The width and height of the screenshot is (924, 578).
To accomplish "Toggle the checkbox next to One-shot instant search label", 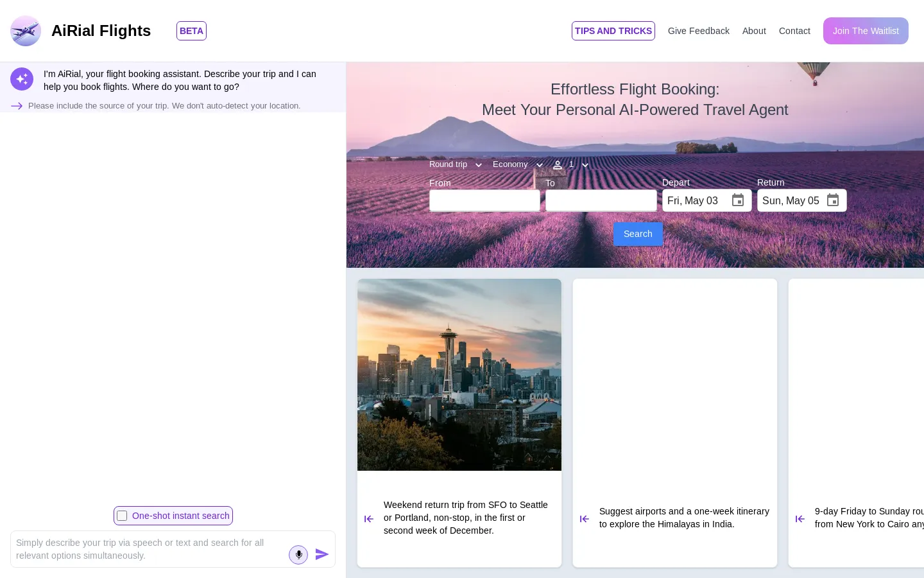I will click(x=122, y=516).
